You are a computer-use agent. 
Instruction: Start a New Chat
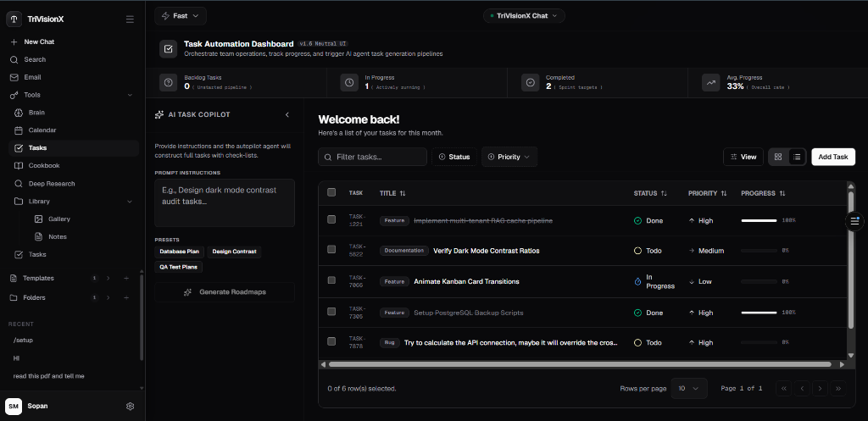tap(39, 42)
